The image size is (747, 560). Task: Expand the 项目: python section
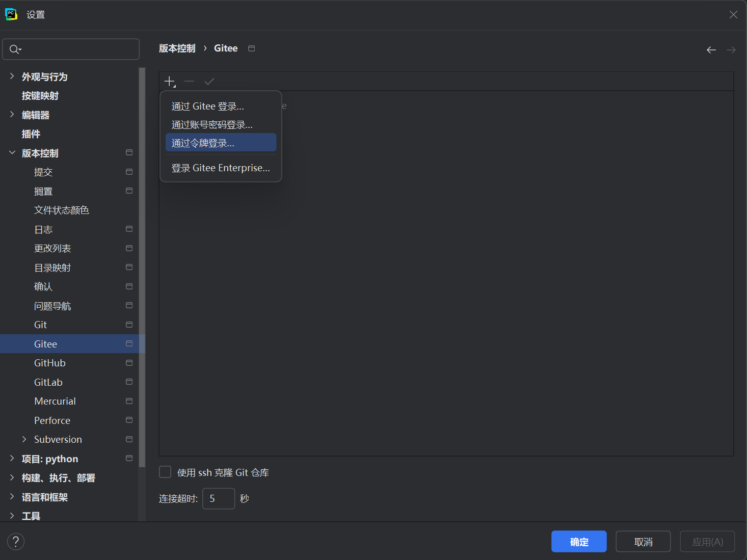12,459
